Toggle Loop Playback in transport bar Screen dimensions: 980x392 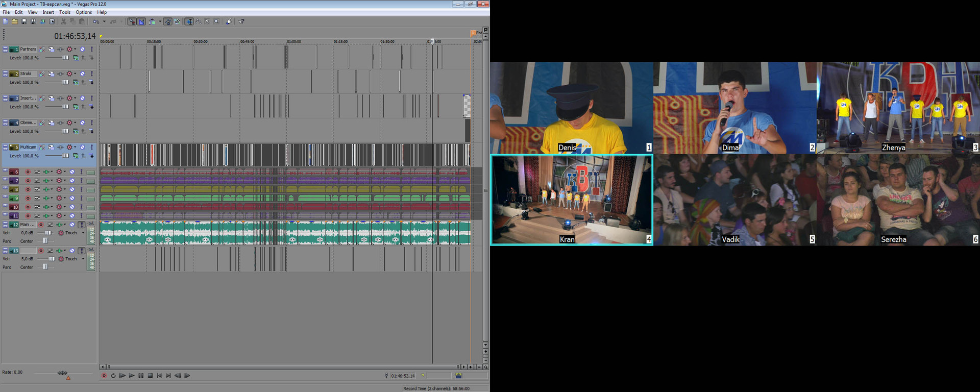pyautogui.click(x=113, y=376)
